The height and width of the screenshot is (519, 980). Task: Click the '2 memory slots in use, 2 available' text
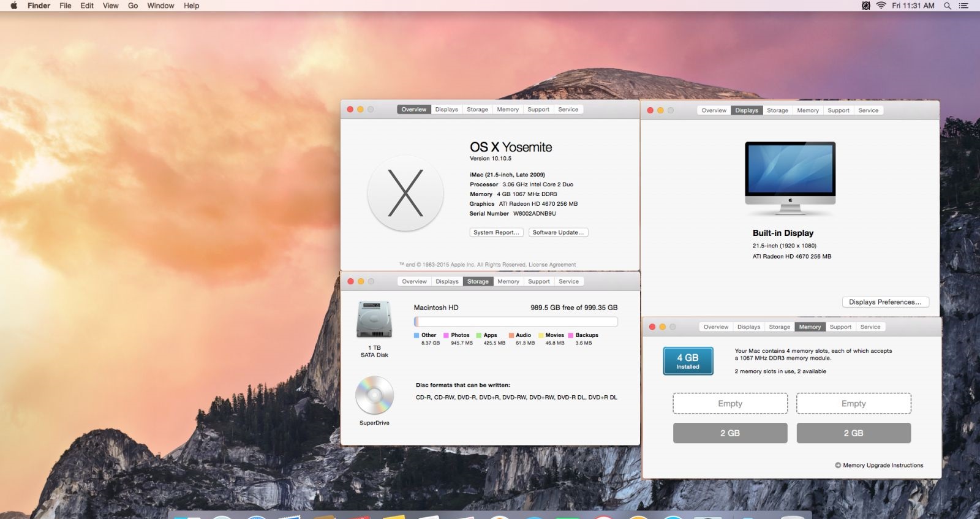point(780,371)
